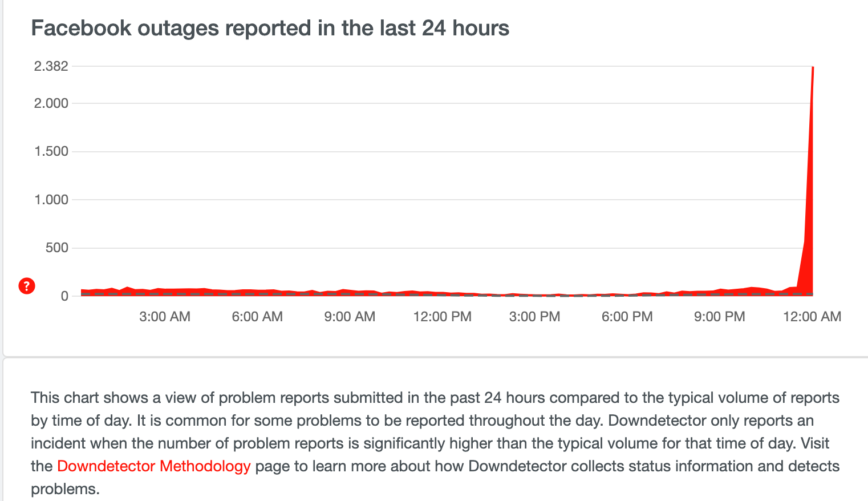Click the 9:00 AM time axis label
The height and width of the screenshot is (501, 868).
coord(350,317)
